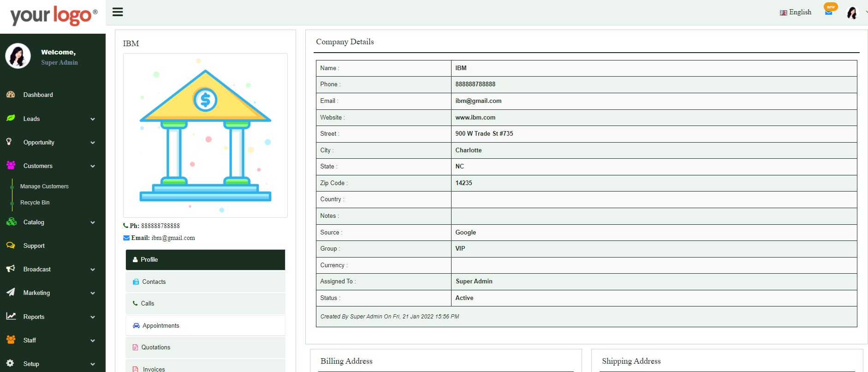Screen dimensions: 868x372
Task: Select the Calls tab label
Action: [148, 304]
